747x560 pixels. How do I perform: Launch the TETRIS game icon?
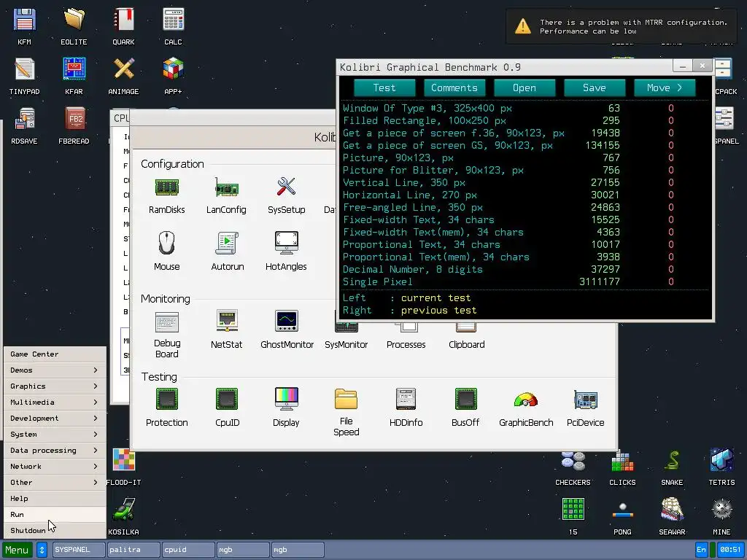click(721, 460)
